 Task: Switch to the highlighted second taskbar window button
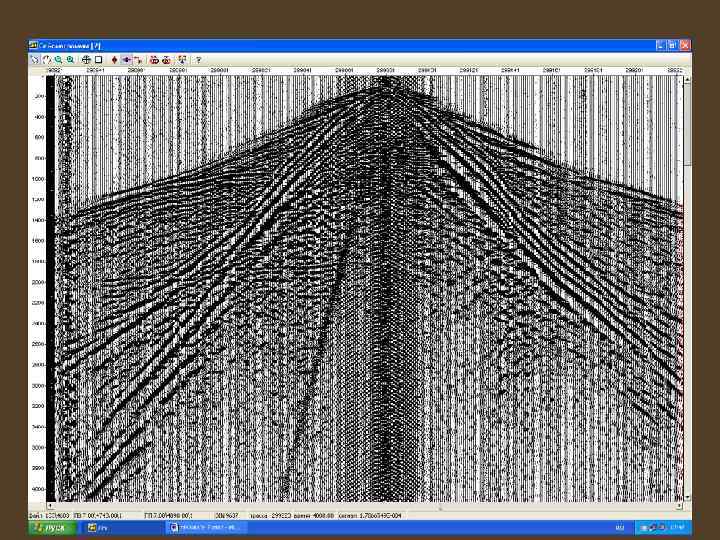[207, 528]
